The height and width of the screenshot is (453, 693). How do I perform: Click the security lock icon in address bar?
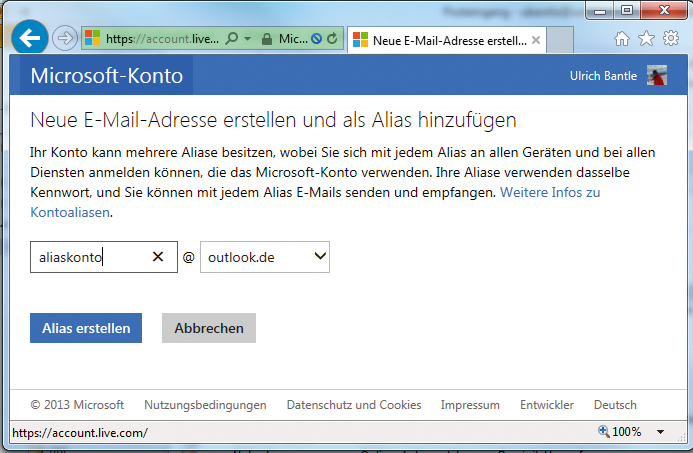click(267, 39)
